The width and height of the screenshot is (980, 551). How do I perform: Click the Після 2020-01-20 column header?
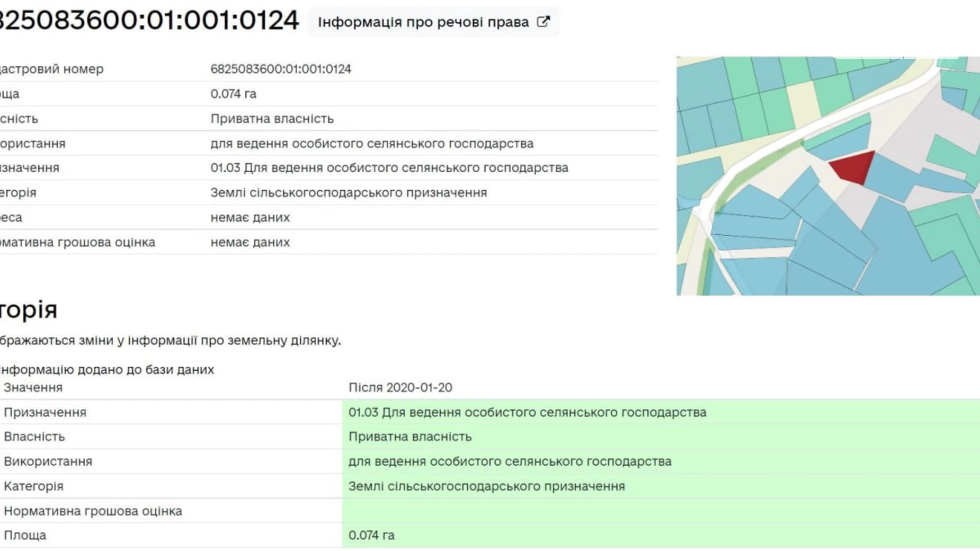tap(400, 387)
